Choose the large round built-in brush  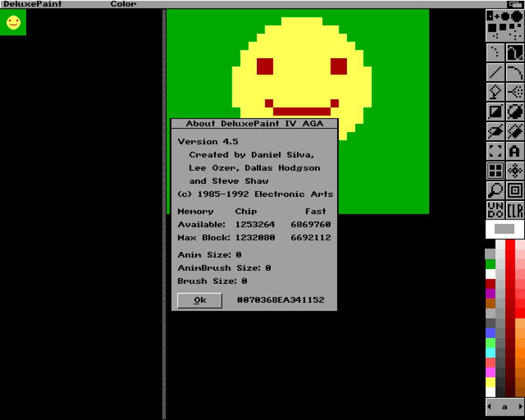click(x=516, y=16)
